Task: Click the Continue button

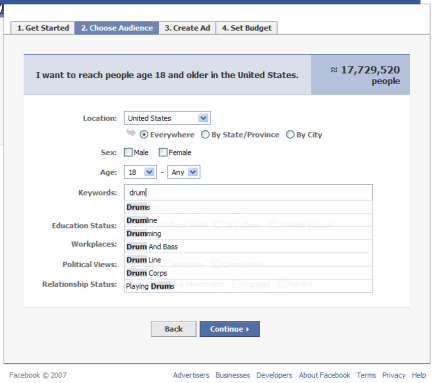Action: (x=230, y=329)
